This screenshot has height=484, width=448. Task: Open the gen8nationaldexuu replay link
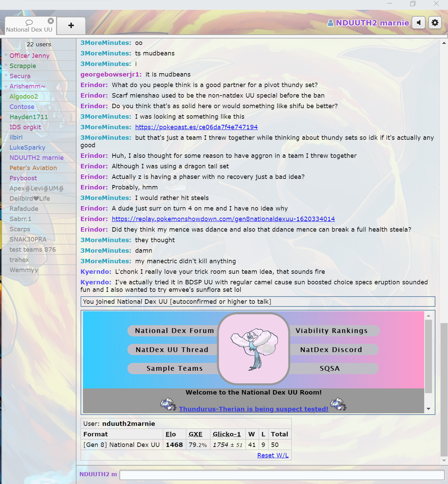[223, 219]
